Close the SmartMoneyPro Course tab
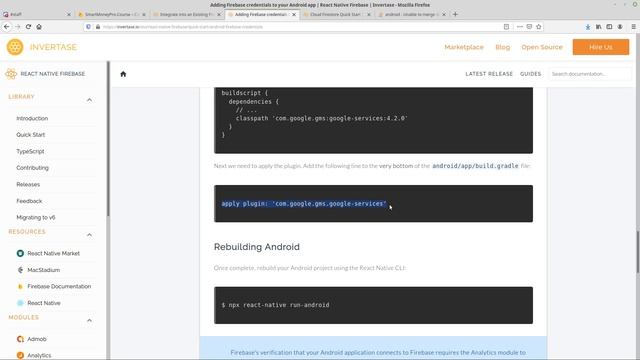Image resolution: width=640 pixels, height=360 pixels. (144, 14)
